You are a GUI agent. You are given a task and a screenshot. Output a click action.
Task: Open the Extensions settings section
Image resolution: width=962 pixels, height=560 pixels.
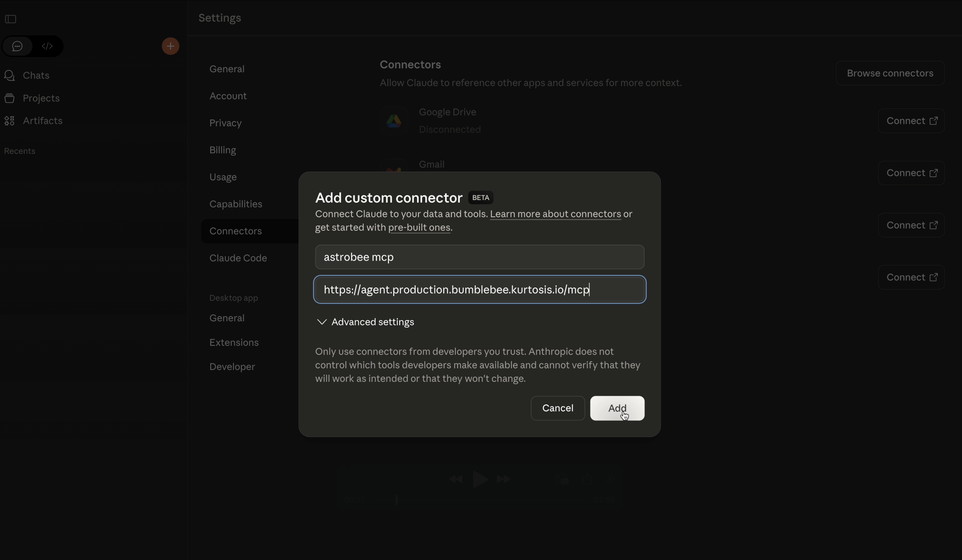click(x=234, y=342)
